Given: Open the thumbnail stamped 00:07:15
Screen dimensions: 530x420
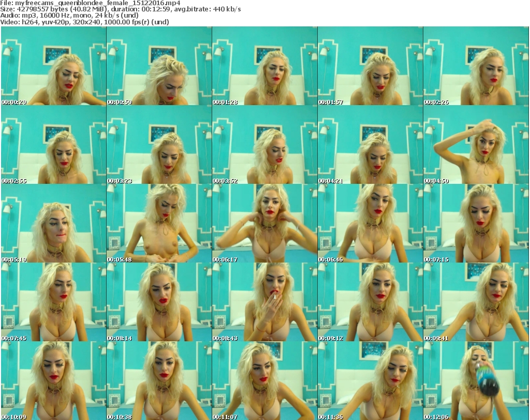Looking at the screenshot, I should tap(476, 224).
